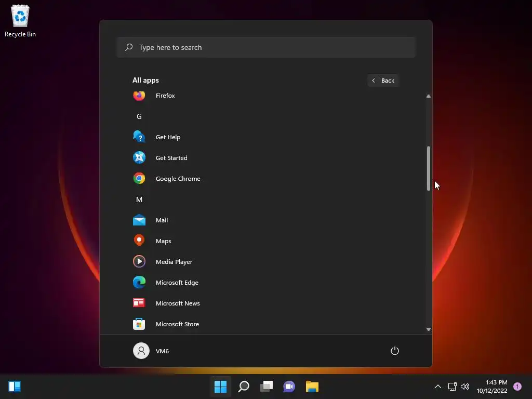Open the Mail app icon

[139, 220]
